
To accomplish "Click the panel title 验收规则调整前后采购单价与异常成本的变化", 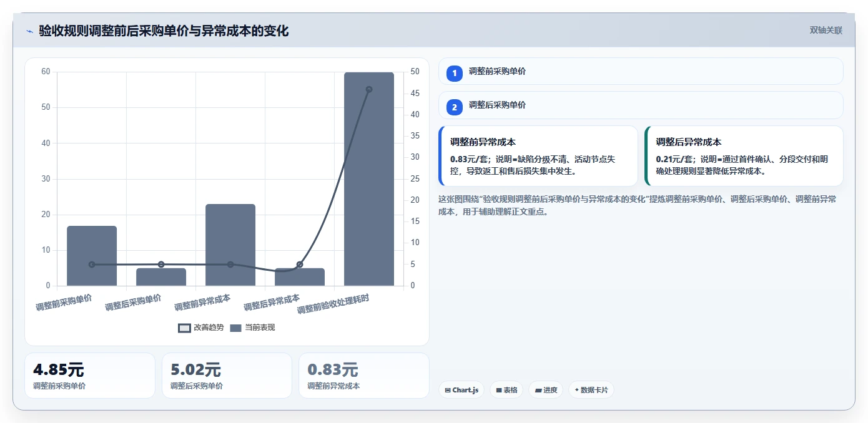I will [x=164, y=31].
